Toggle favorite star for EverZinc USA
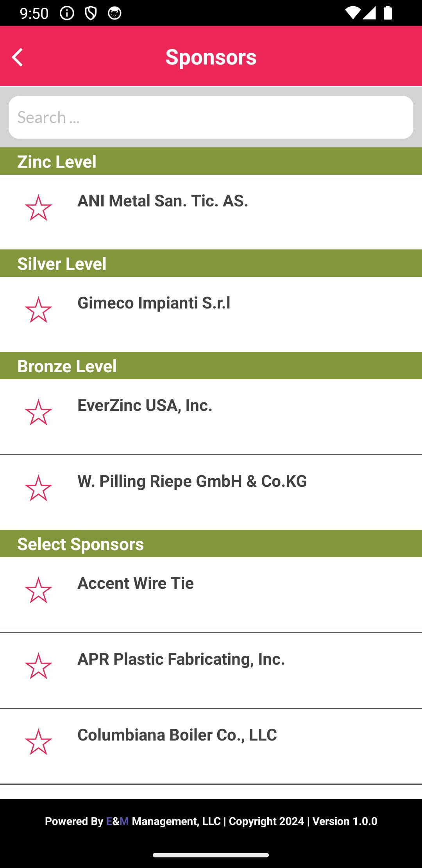This screenshot has width=422, height=868. (38, 412)
